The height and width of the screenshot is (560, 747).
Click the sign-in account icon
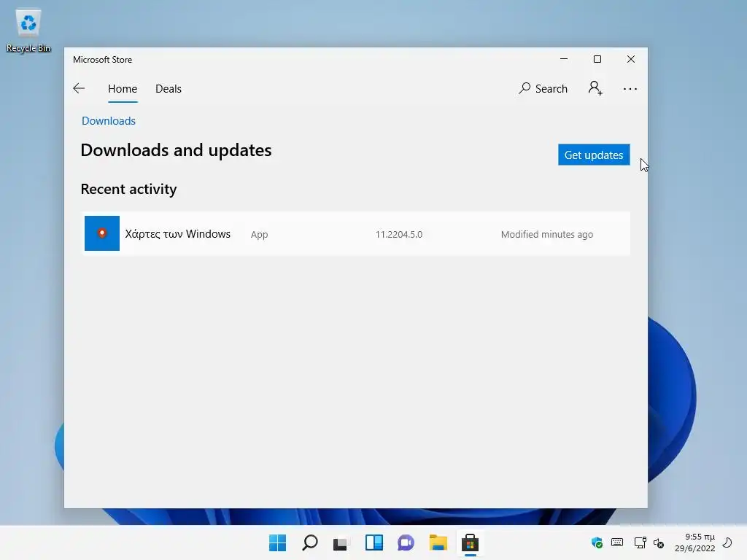[595, 88]
